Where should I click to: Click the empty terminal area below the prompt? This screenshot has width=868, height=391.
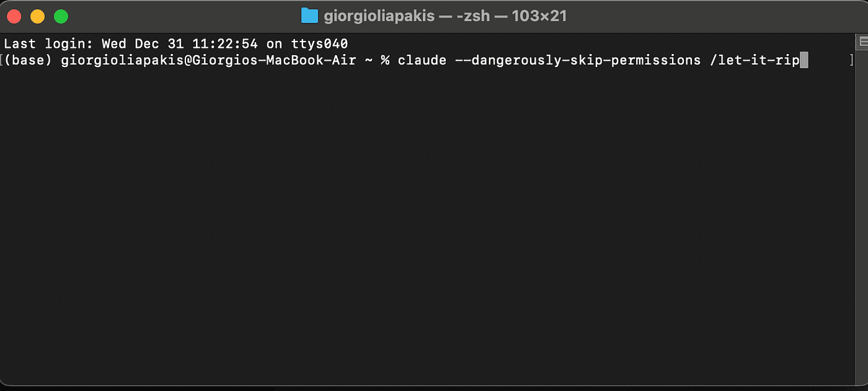pos(428,223)
